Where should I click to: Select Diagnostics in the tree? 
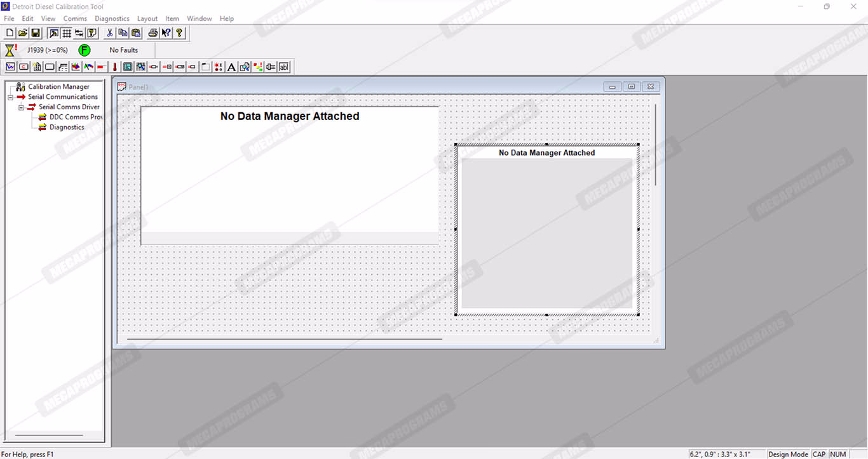point(67,127)
